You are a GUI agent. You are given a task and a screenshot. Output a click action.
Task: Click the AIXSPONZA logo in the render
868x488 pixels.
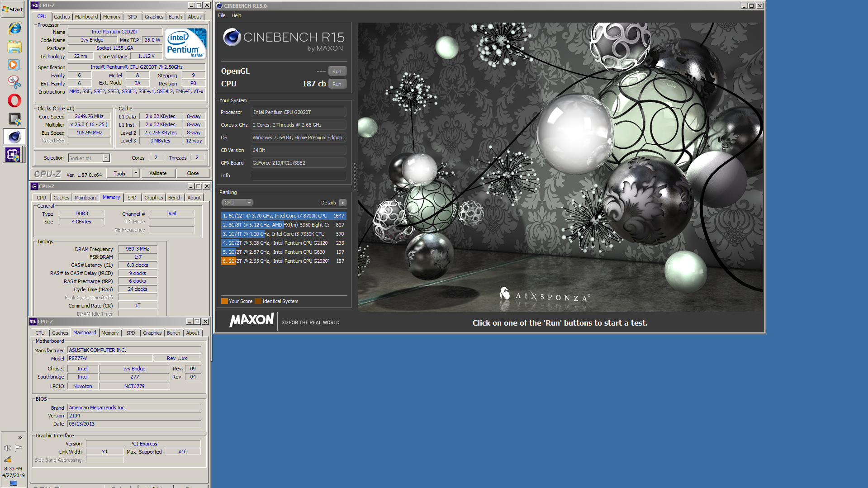point(544,296)
